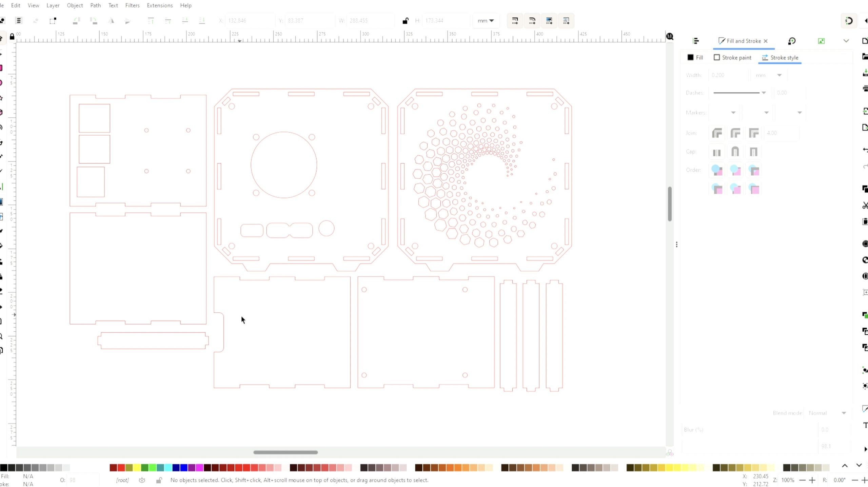Image resolution: width=868 pixels, height=487 pixels.
Task: Open the Extensions menu
Action: 160,5
